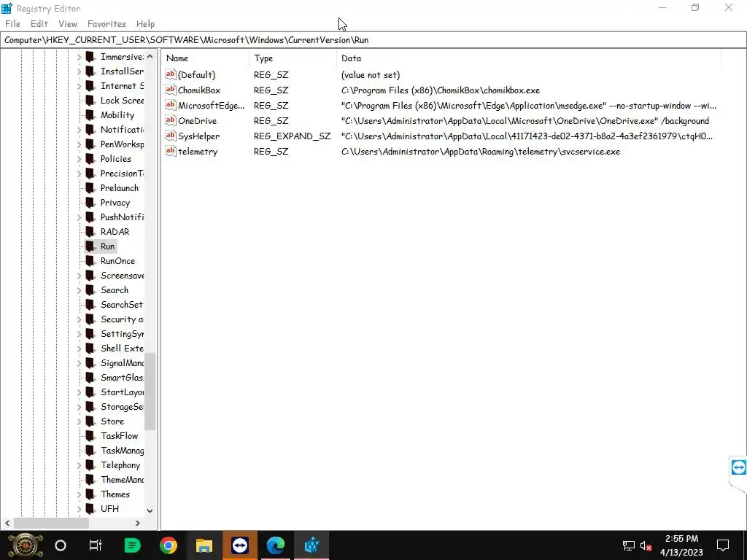Click tree scrollbar up arrow
Viewport: 747px width, 560px height.
tap(150, 56)
